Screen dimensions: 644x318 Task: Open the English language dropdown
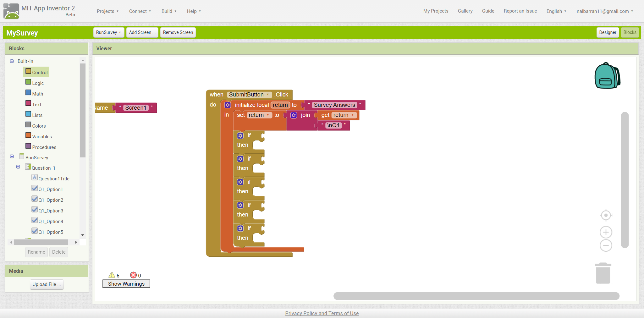(556, 11)
